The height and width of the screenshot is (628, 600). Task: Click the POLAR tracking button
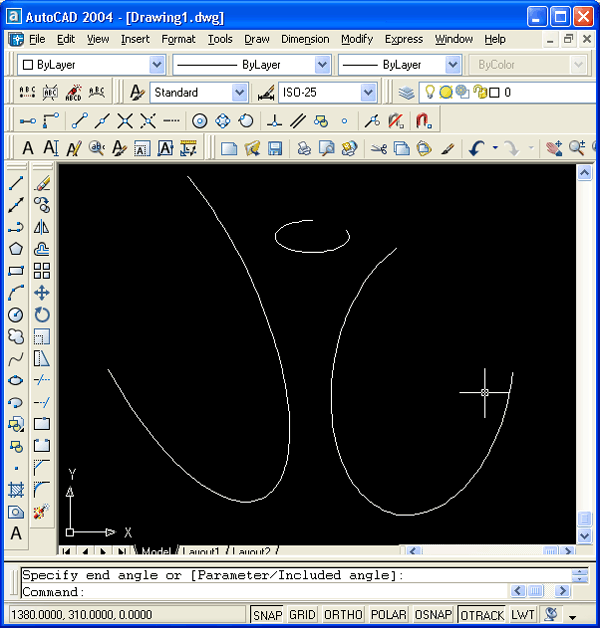[x=388, y=615]
